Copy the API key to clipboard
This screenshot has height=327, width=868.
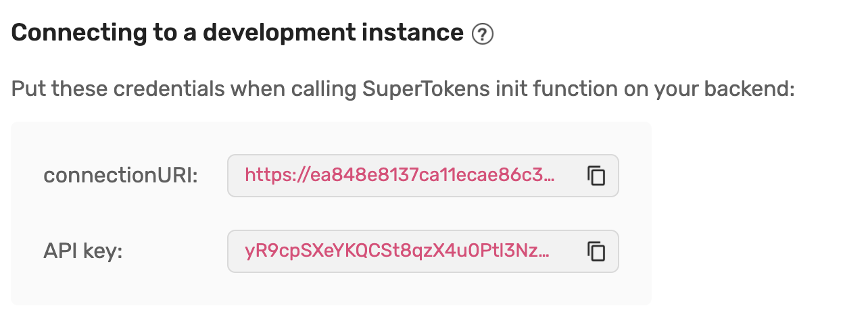[596, 252]
